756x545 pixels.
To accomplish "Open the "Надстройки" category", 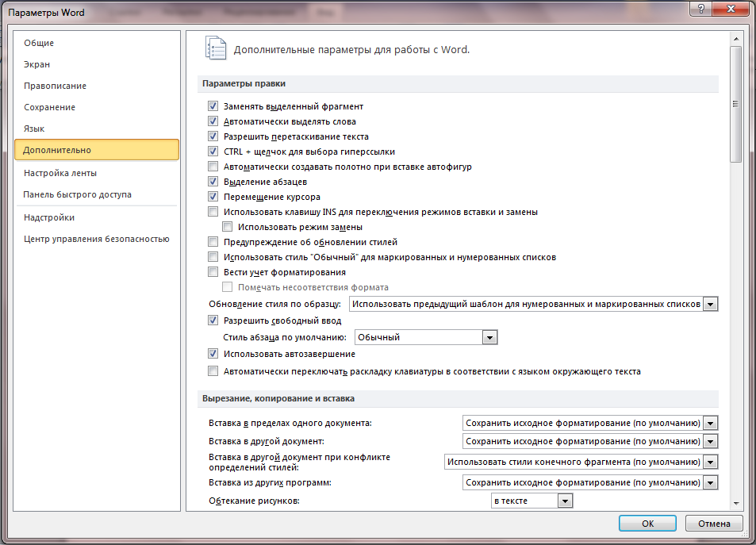I will 97,217.
